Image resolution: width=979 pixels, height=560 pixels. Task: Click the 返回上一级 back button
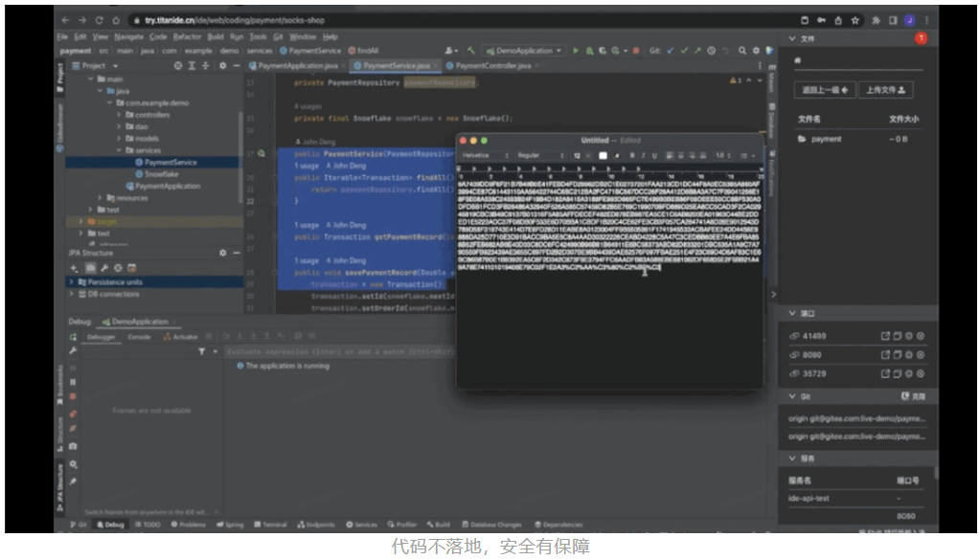click(825, 90)
